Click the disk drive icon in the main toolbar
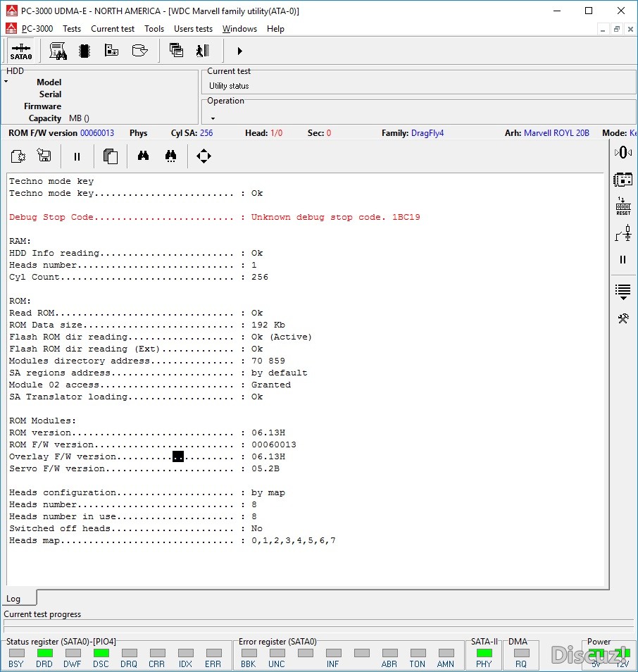 point(139,51)
